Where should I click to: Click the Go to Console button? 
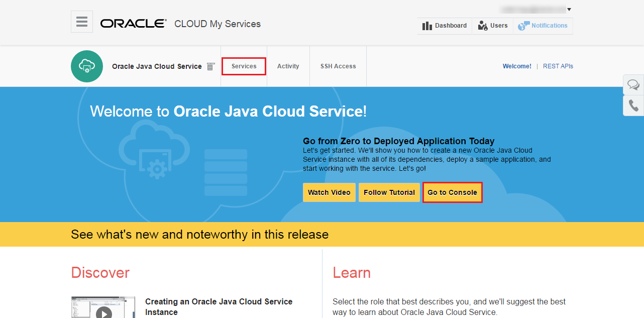click(453, 192)
